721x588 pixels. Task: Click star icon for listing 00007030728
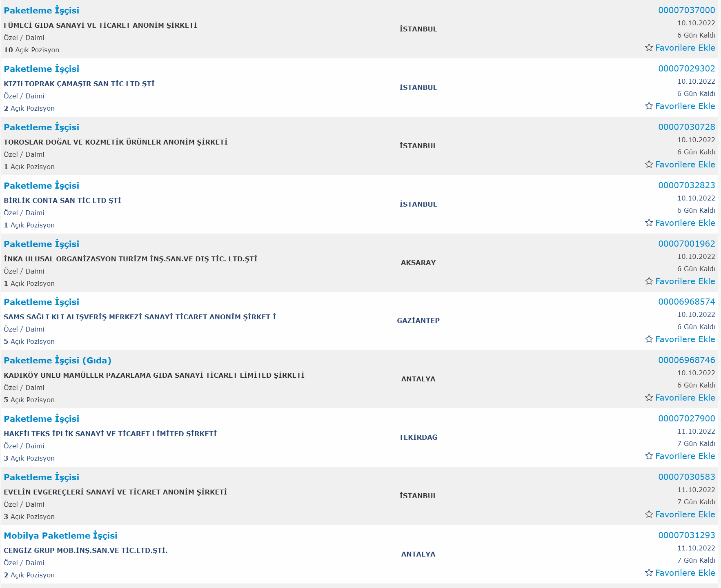pyautogui.click(x=649, y=164)
